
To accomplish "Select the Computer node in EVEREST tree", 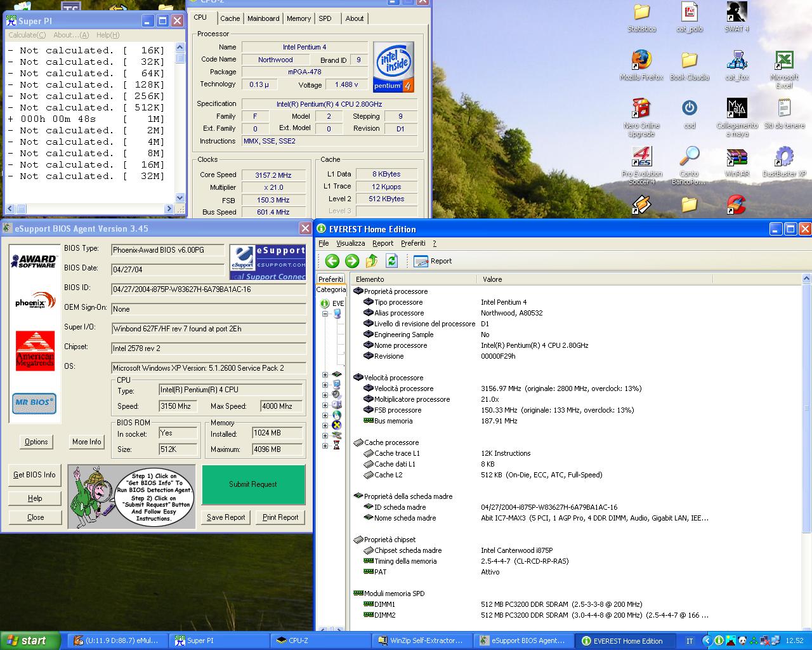I will [x=337, y=314].
